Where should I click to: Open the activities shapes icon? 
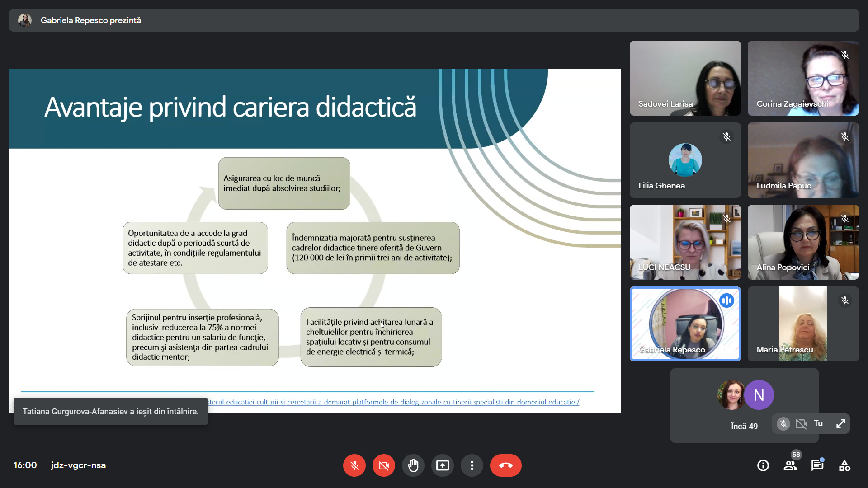pos(844,465)
